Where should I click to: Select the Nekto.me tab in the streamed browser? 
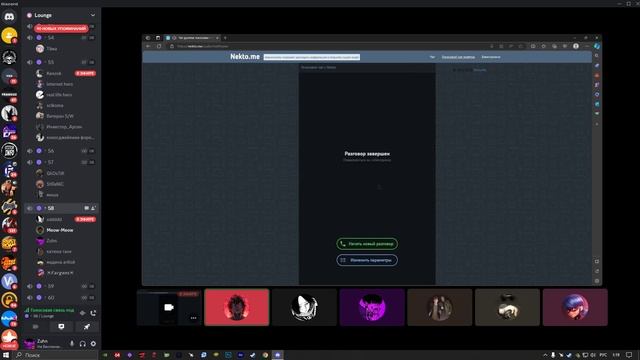click(193, 38)
